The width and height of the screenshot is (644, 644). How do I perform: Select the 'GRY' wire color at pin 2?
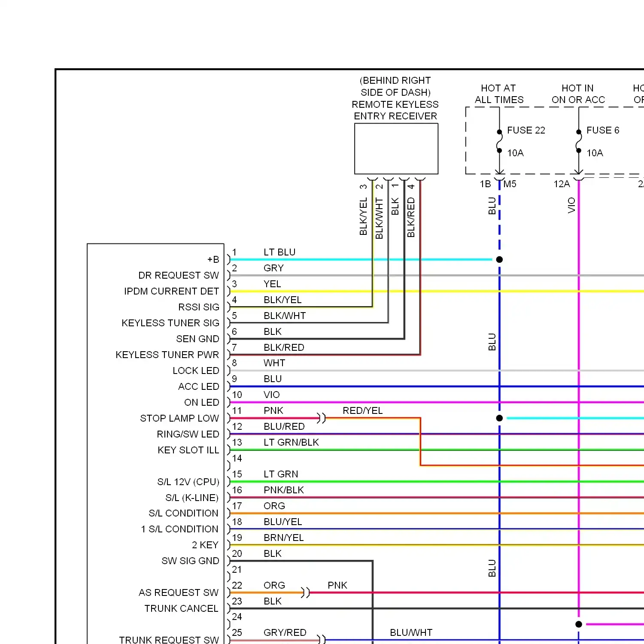tap(273, 268)
